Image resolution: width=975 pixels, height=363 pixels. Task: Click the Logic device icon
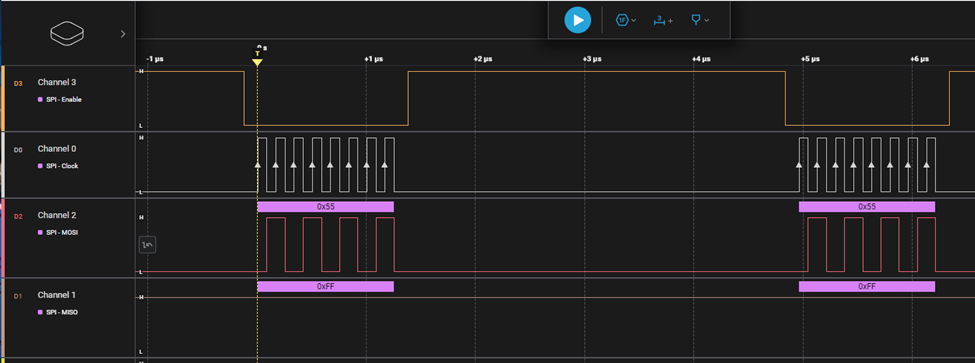point(67,34)
